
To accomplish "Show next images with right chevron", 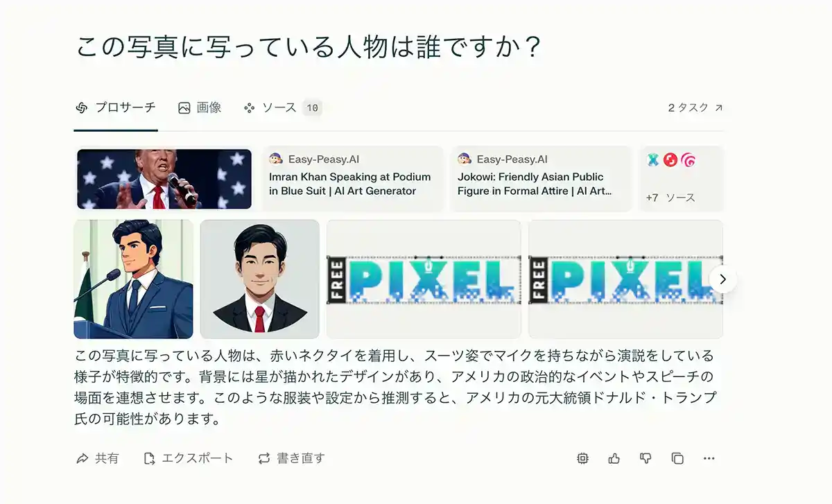I will point(722,279).
